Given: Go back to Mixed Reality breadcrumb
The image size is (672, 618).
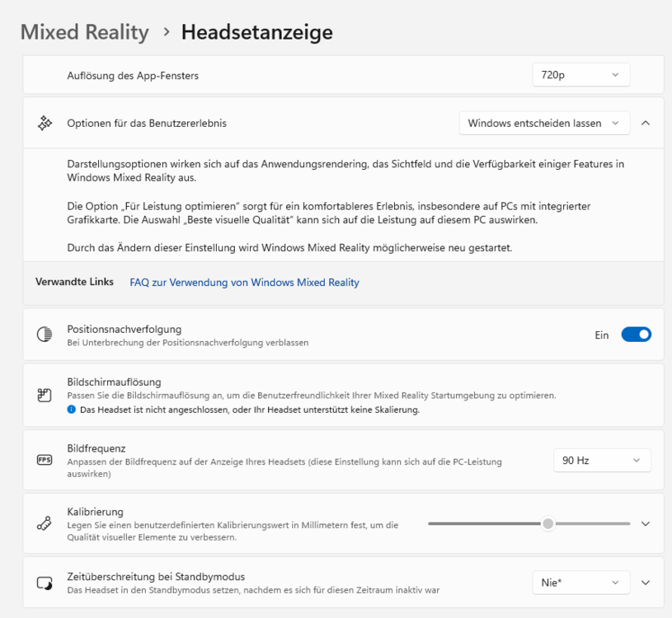Looking at the screenshot, I should (84, 32).
